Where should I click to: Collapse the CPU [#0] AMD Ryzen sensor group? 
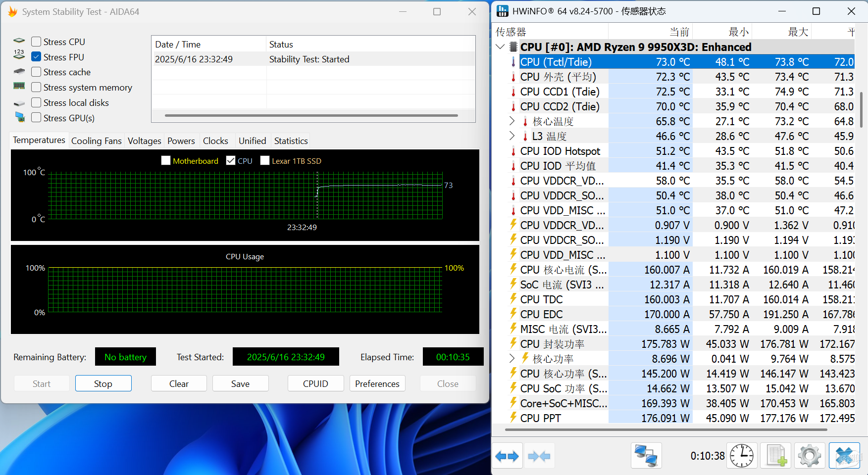[500, 47]
